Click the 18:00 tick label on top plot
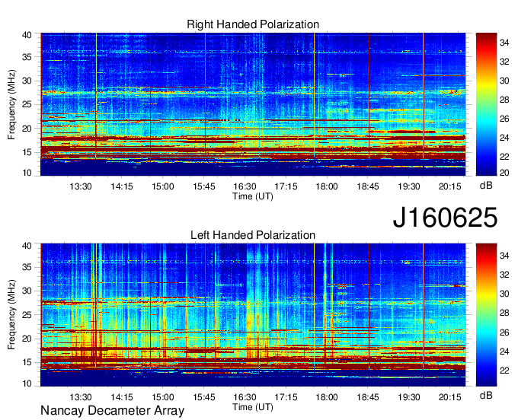 327,186
